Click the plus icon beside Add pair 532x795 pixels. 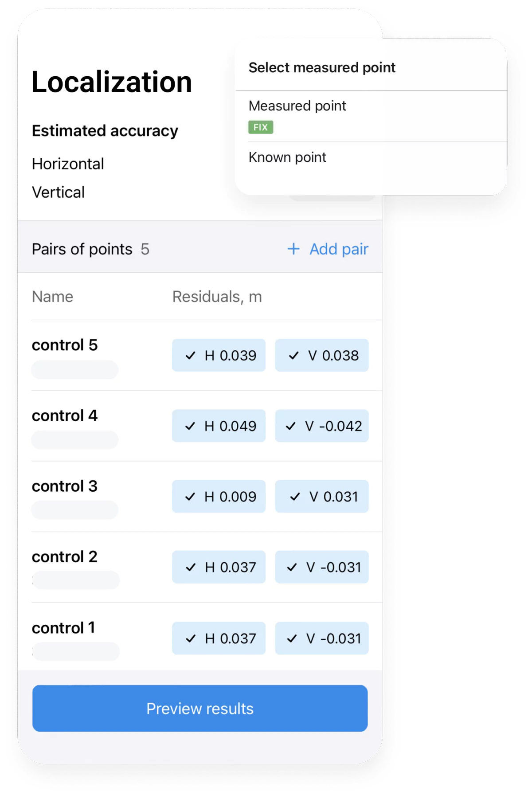293,249
